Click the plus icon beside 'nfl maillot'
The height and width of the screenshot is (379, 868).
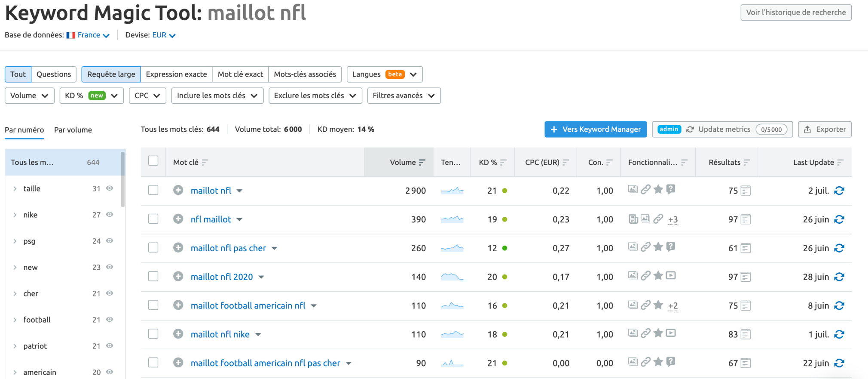point(178,219)
